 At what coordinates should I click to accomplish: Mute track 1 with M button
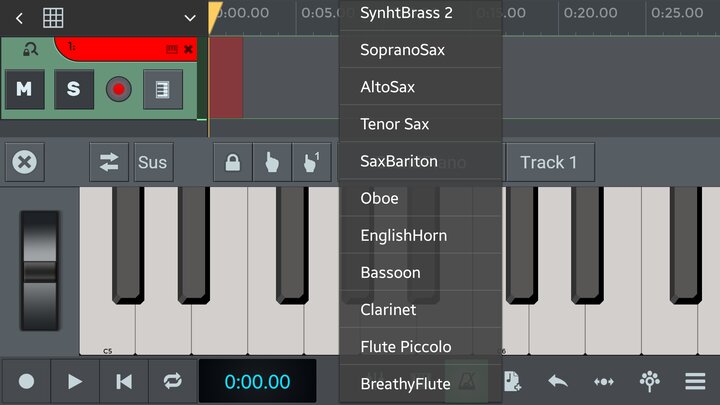[25, 89]
